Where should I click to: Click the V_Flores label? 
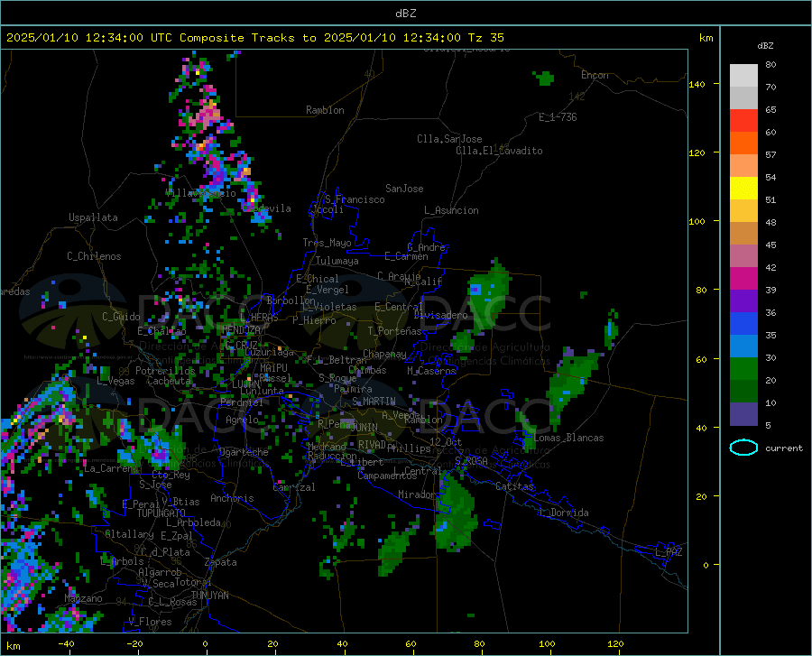(x=150, y=622)
